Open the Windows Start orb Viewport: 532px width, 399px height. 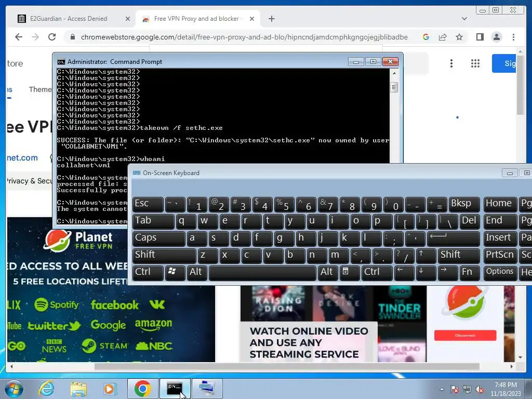tap(13, 389)
